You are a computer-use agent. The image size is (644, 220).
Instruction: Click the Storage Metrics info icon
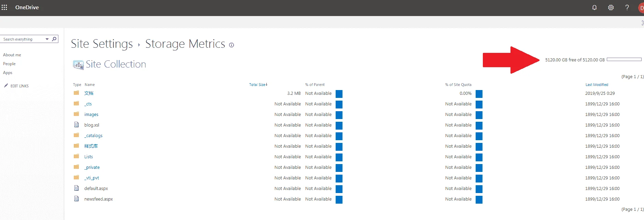pos(232,45)
